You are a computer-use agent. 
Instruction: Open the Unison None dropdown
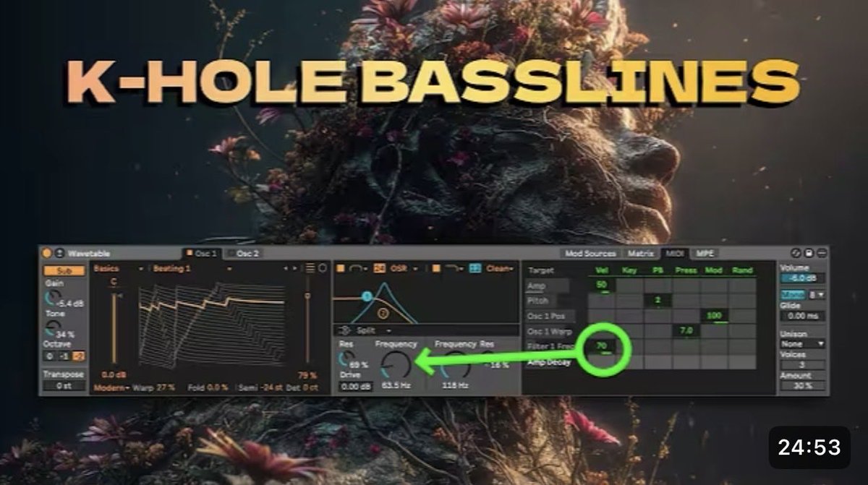pos(802,343)
